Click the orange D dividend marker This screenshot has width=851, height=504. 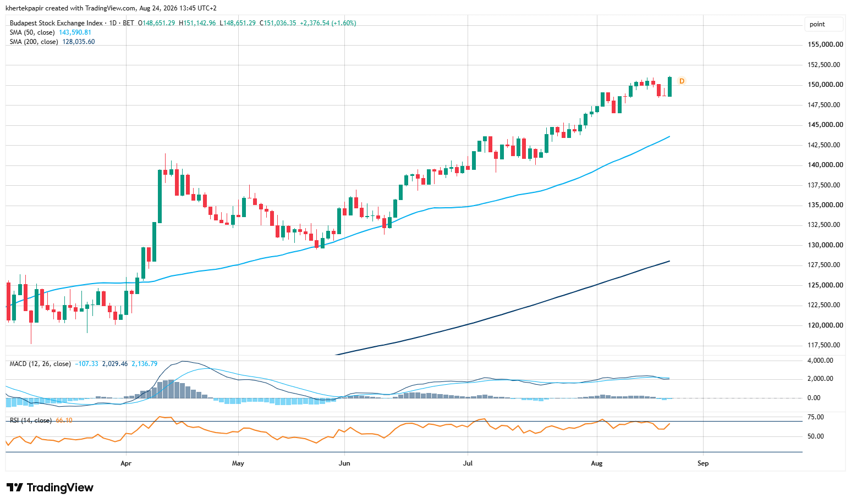pyautogui.click(x=682, y=81)
